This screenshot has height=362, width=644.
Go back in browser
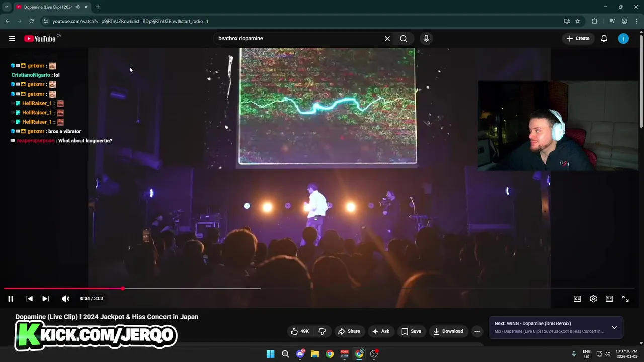tap(7, 21)
